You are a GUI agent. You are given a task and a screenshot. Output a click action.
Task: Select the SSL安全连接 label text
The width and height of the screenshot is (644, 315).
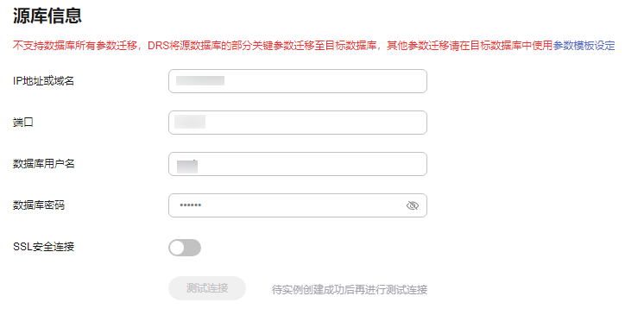[x=43, y=247]
